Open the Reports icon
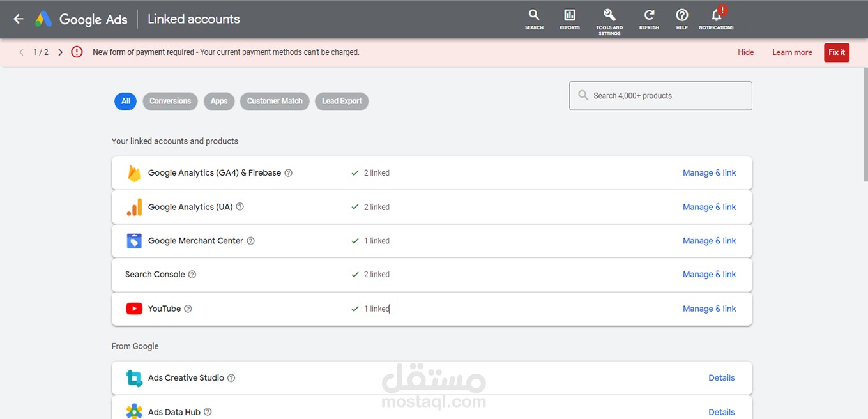The image size is (868, 419). (x=569, y=19)
